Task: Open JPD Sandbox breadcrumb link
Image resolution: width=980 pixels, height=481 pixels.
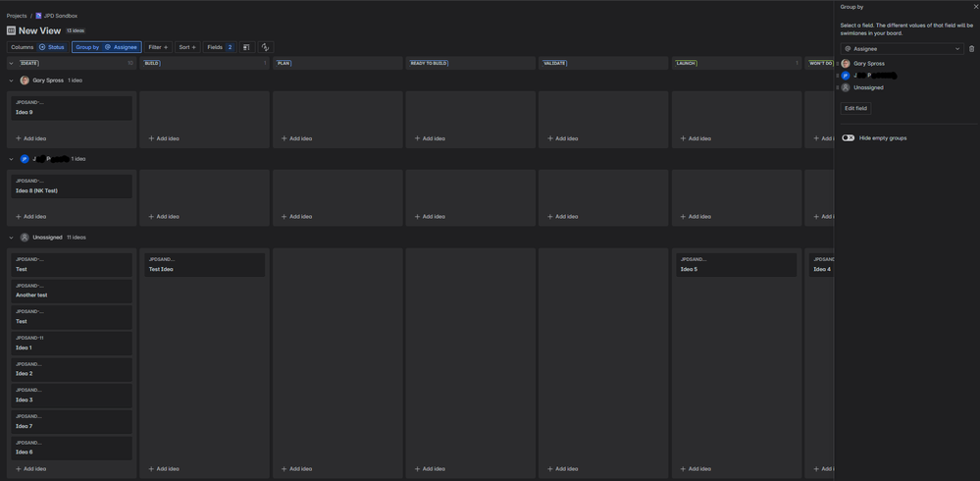Action: tap(61, 16)
